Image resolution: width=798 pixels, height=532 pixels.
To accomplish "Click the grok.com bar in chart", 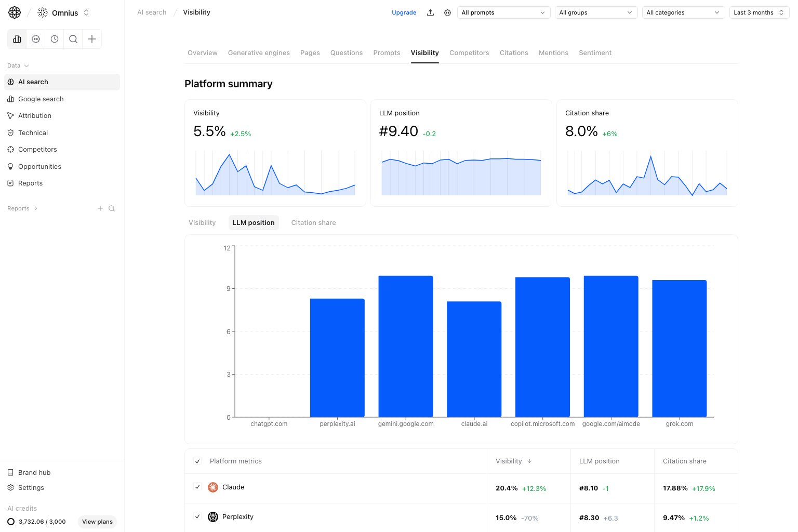I will coord(680,349).
